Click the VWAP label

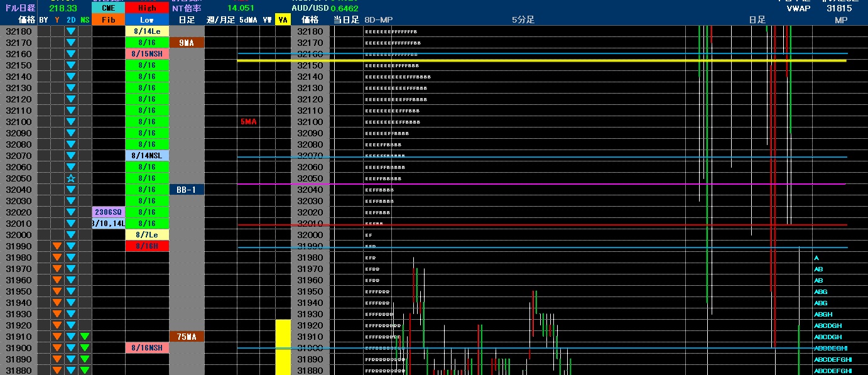click(800, 8)
